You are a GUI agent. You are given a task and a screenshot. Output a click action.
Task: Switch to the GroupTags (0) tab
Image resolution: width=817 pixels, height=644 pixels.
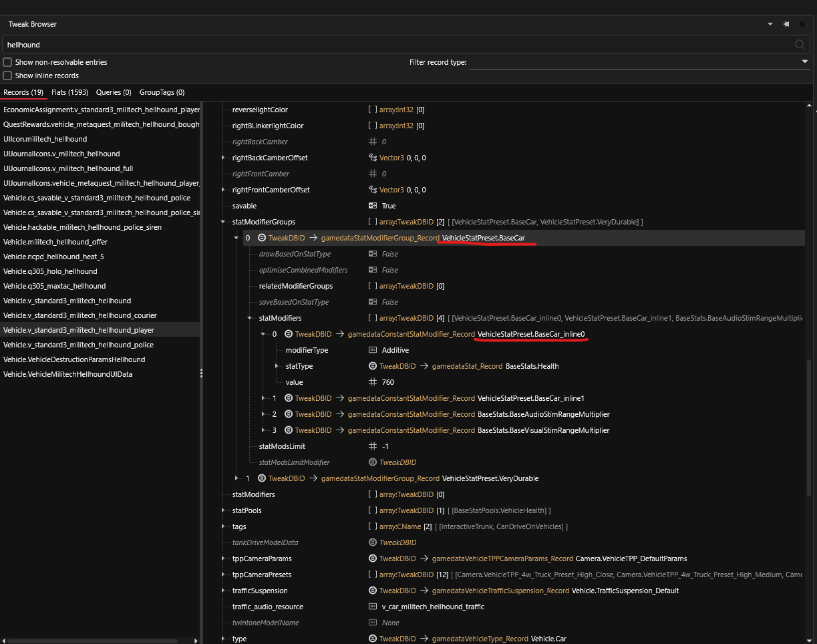162,92
